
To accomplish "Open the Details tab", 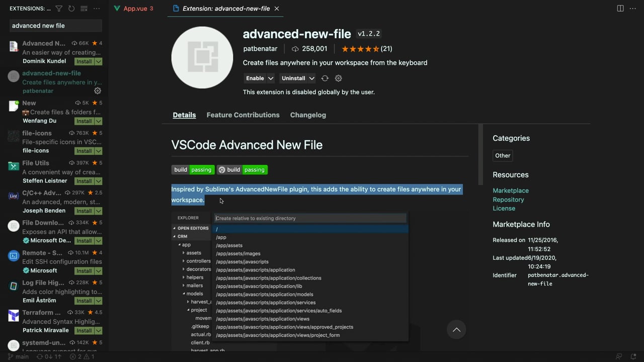I will click(x=184, y=115).
